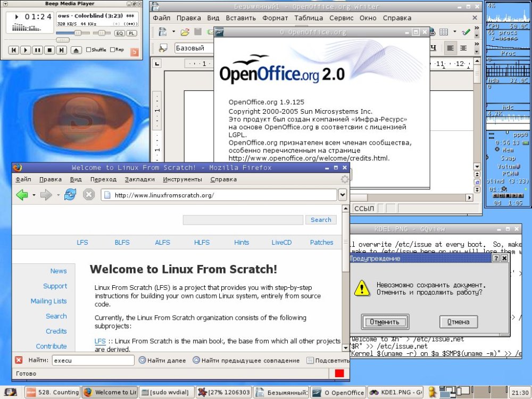Switch to the sudo wvdial taskbar item
Viewport: 532px width, 399px height.
[x=167, y=392]
